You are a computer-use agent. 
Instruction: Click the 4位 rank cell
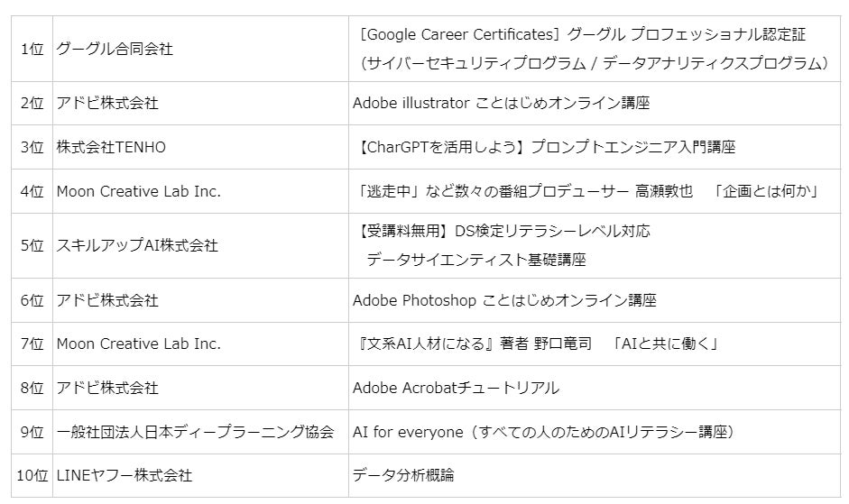pyautogui.click(x=32, y=191)
